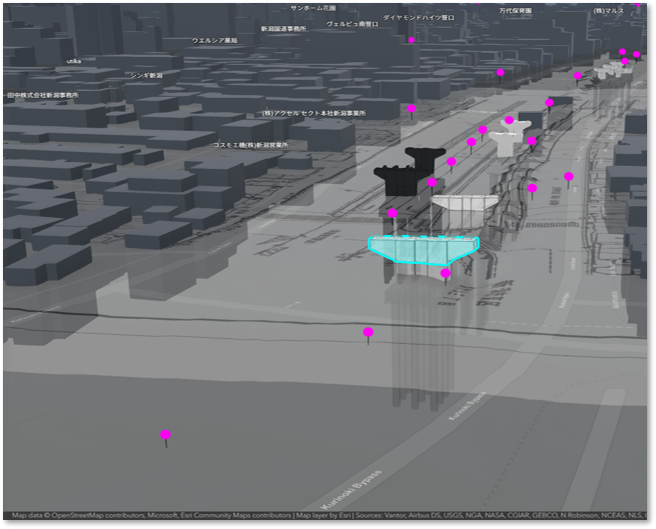The height and width of the screenshot is (529, 656).
Task: Select magenta pin just left of cyan pier
Action: pos(392,213)
